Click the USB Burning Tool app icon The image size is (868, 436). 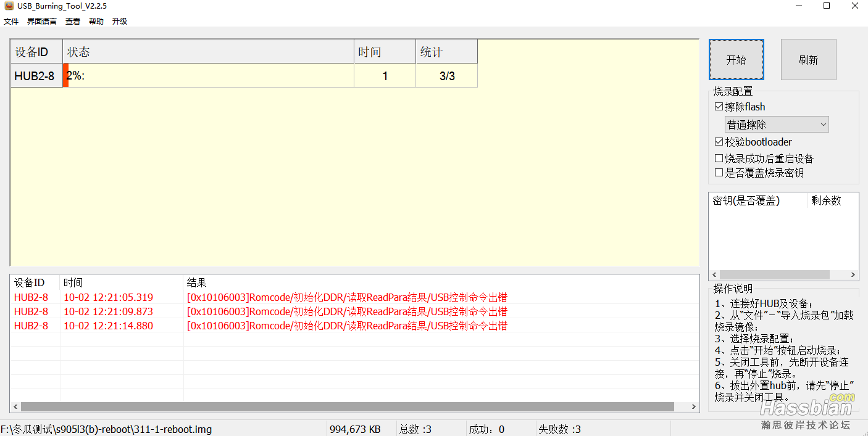[x=9, y=6]
